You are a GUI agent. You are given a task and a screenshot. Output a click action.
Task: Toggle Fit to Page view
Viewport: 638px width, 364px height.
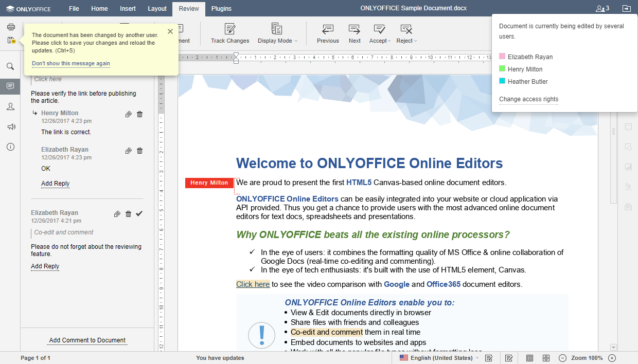pos(529,357)
